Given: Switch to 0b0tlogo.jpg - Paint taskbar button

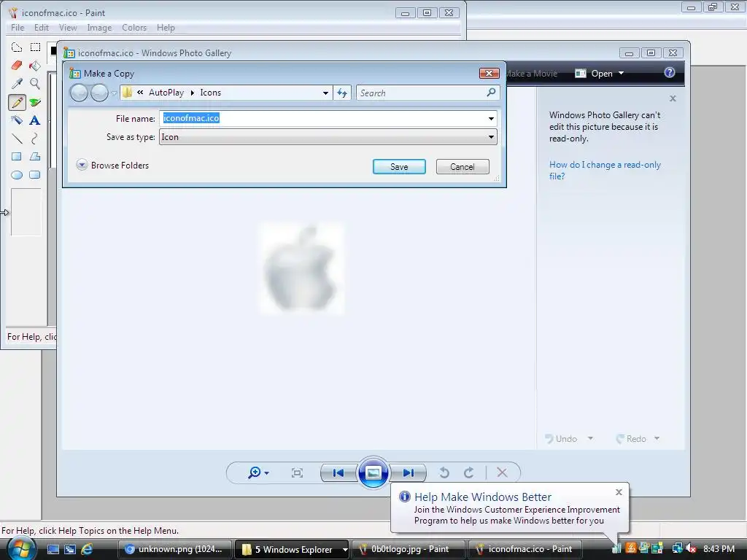Looking at the screenshot, I should tap(409, 549).
